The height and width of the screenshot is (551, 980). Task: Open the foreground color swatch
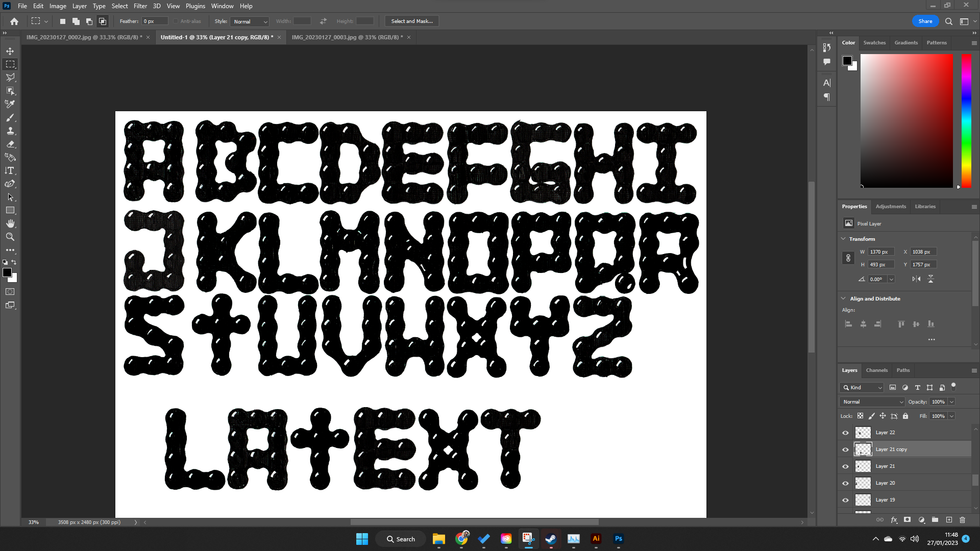click(x=8, y=273)
